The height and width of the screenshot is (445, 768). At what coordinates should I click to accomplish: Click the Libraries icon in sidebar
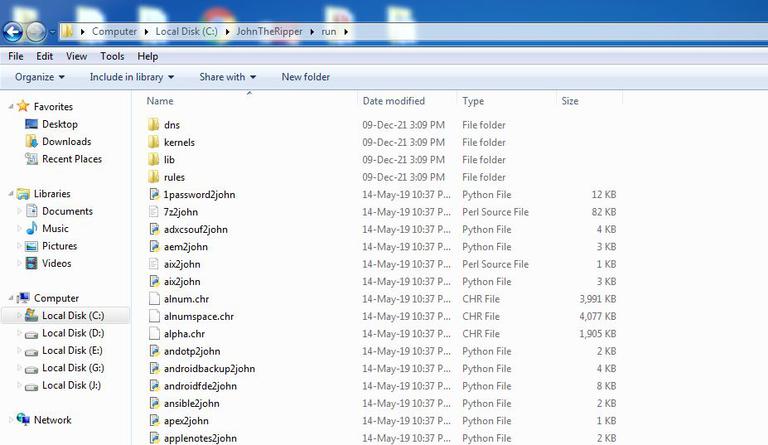(x=23, y=194)
